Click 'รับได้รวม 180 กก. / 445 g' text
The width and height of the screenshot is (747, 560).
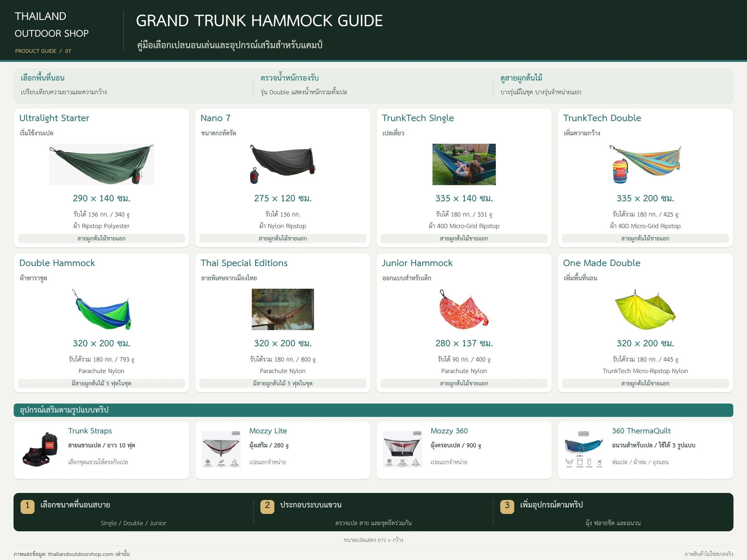645,360
